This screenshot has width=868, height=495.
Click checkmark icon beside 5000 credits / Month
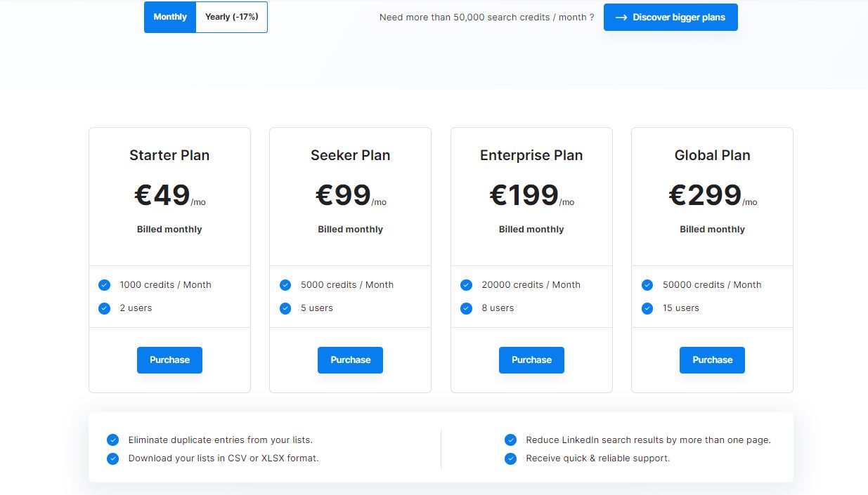click(x=285, y=285)
